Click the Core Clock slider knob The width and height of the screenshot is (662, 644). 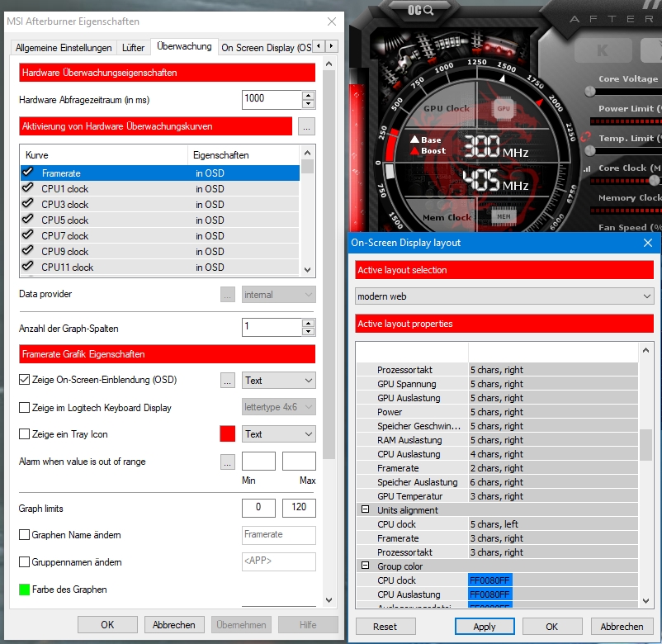654,181
